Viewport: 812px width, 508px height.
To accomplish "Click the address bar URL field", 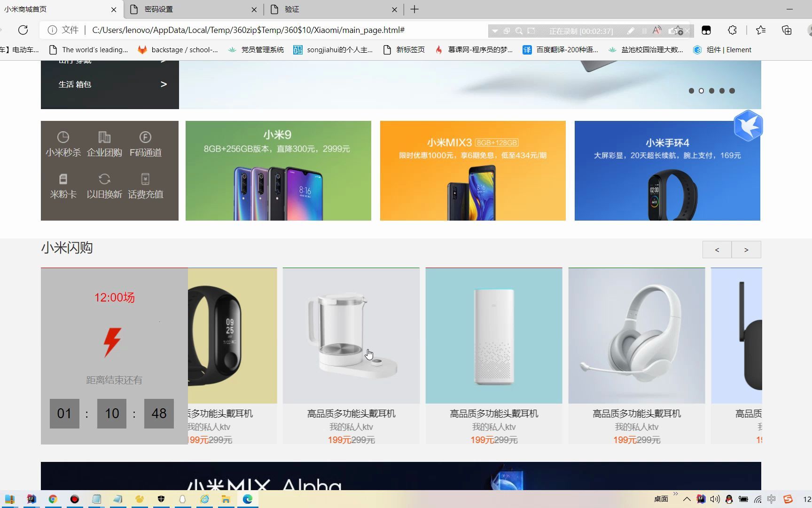I will coord(248,30).
